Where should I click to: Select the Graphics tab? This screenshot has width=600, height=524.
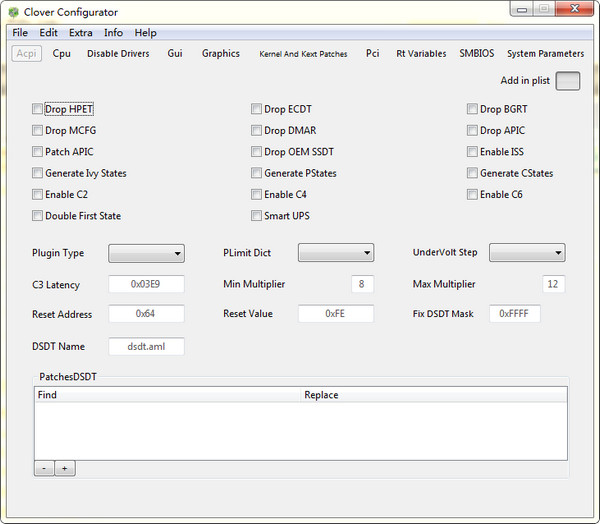[220, 54]
